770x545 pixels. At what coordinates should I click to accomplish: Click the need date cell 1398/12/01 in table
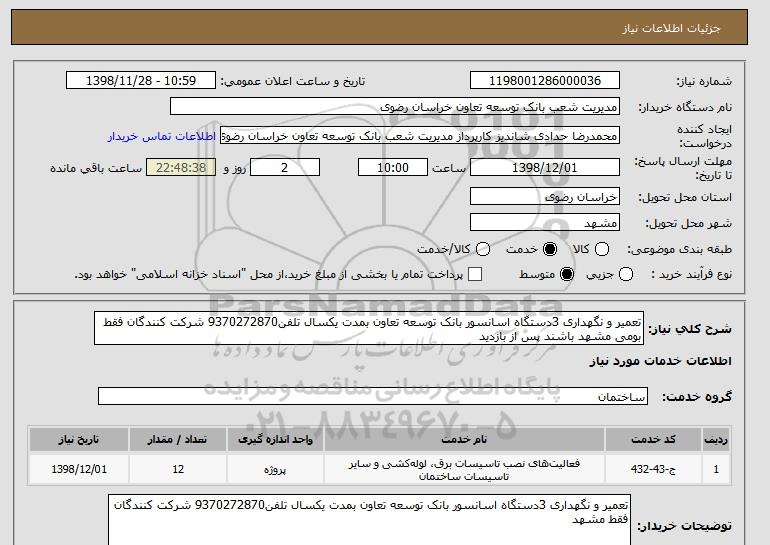click(x=79, y=469)
